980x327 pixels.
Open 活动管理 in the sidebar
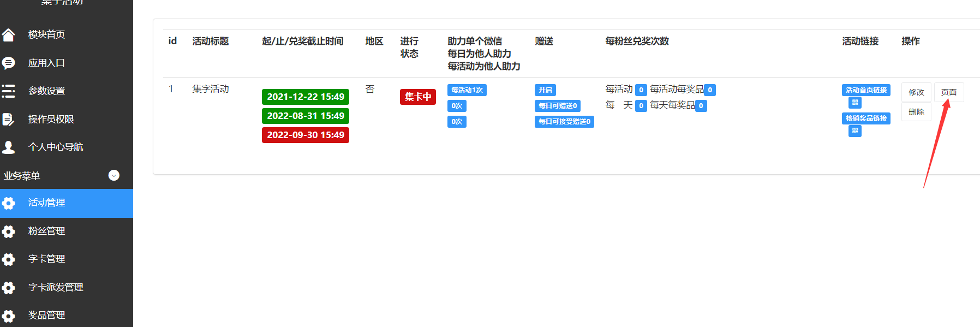click(x=46, y=203)
